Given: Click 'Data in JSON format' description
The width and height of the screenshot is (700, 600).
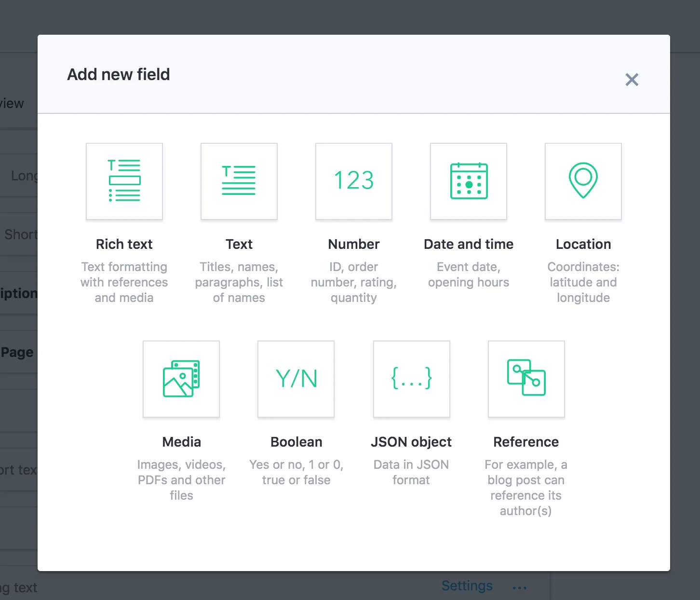Looking at the screenshot, I should [x=411, y=472].
